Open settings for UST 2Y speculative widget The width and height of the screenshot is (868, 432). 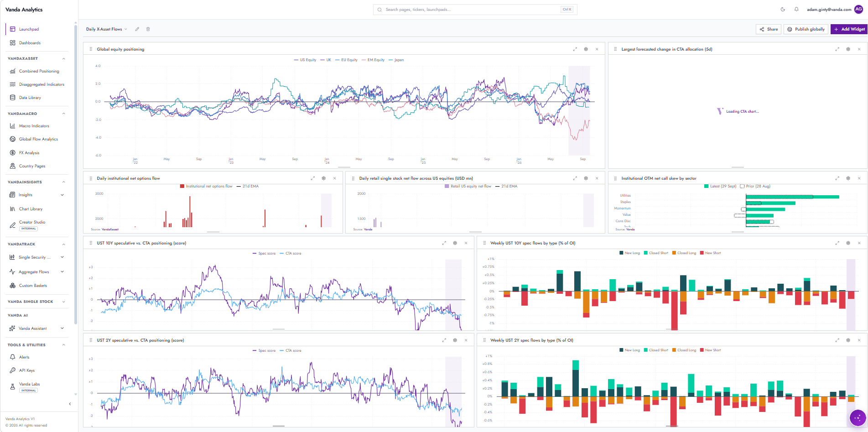[455, 340]
